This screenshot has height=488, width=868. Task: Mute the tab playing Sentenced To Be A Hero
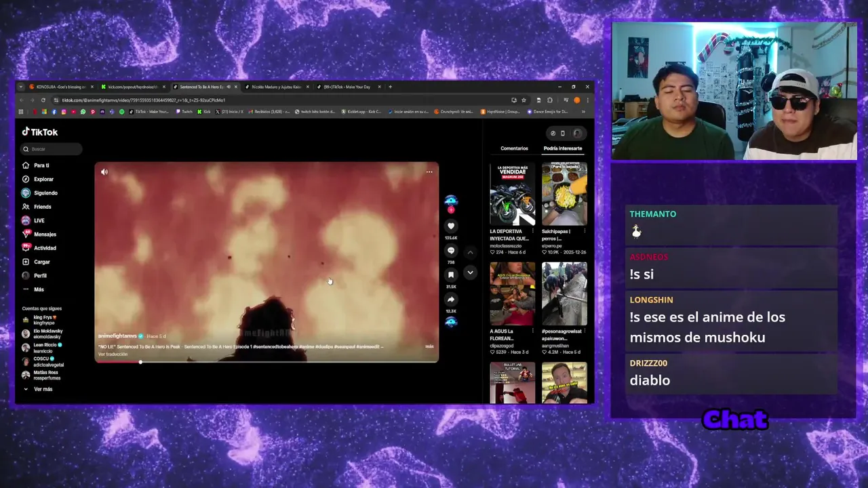[x=229, y=87]
